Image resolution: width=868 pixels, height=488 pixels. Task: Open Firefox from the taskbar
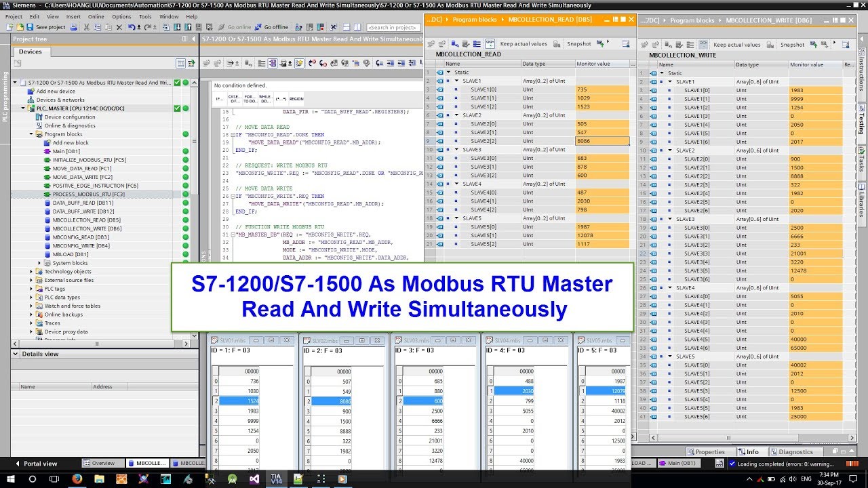pos(76,479)
